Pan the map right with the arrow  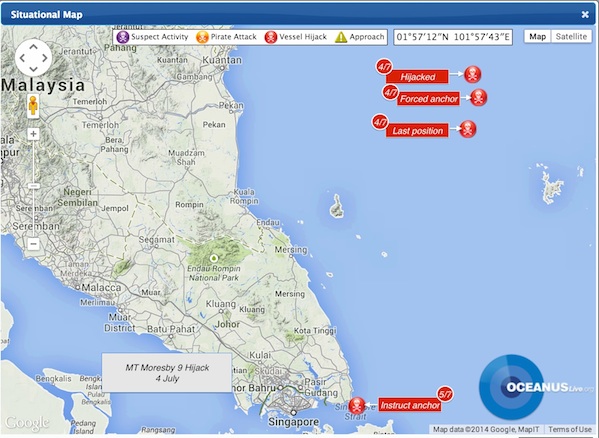(x=45, y=58)
